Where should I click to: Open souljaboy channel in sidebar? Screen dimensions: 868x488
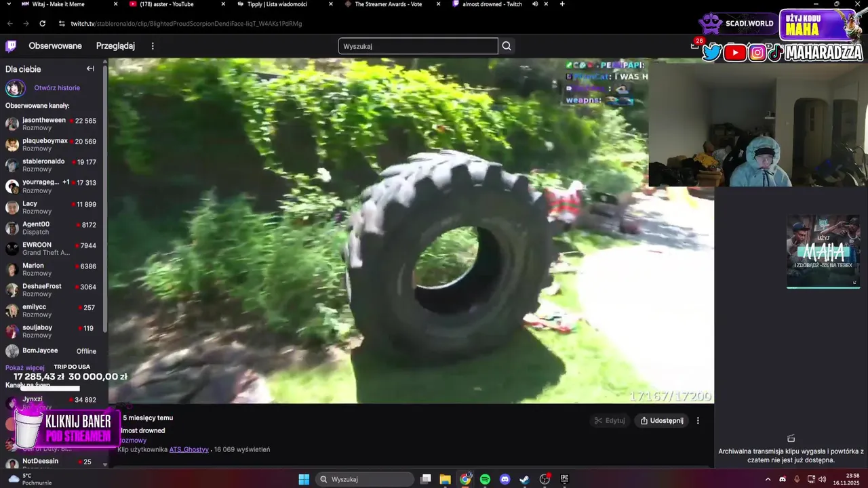click(x=52, y=331)
